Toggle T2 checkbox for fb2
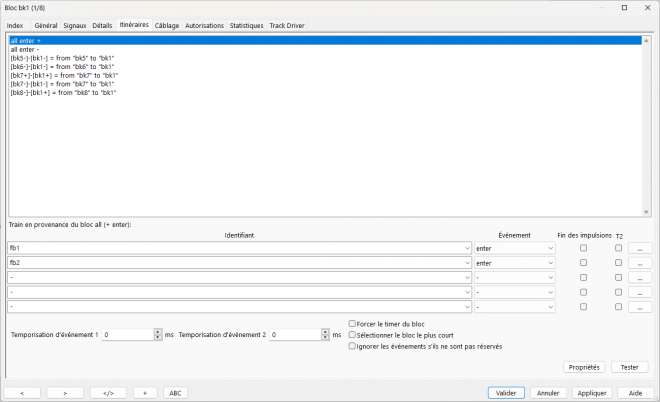This screenshot has width=660, height=402. (x=618, y=263)
